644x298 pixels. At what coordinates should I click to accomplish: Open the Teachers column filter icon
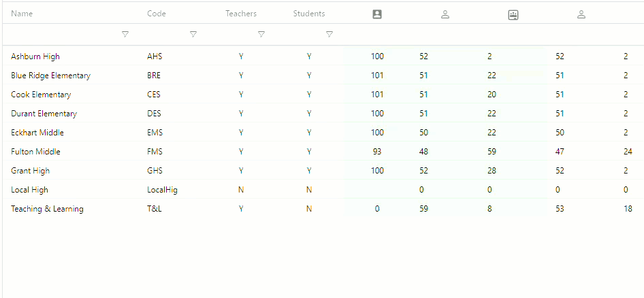click(261, 35)
